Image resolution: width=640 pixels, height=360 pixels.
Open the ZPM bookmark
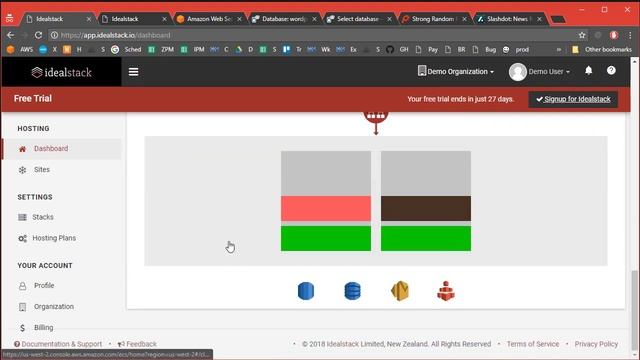[x=162, y=49]
